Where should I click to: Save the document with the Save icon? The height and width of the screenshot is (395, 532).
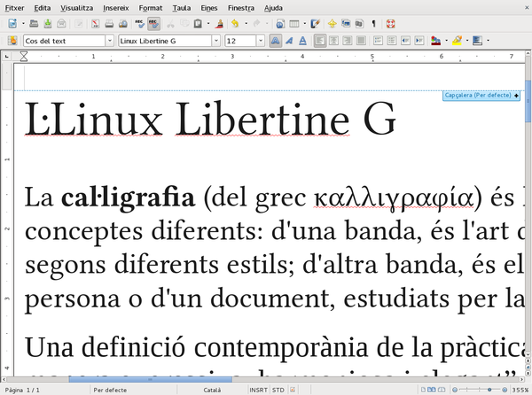[48, 24]
